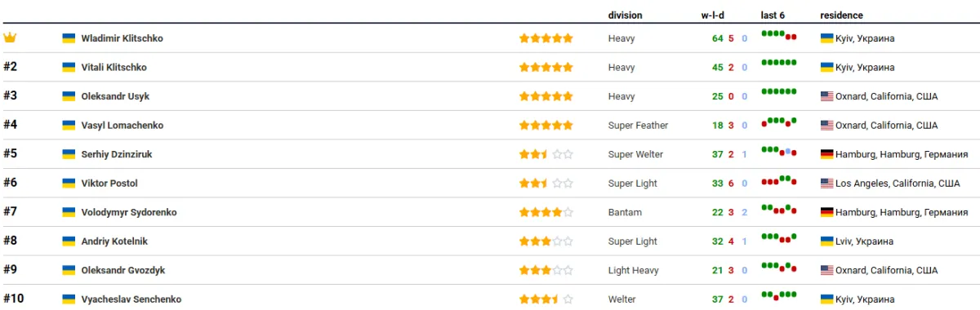Open Andriy Kotelnik's profile
The width and height of the screenshot is (980, 310).
[114, 241]
